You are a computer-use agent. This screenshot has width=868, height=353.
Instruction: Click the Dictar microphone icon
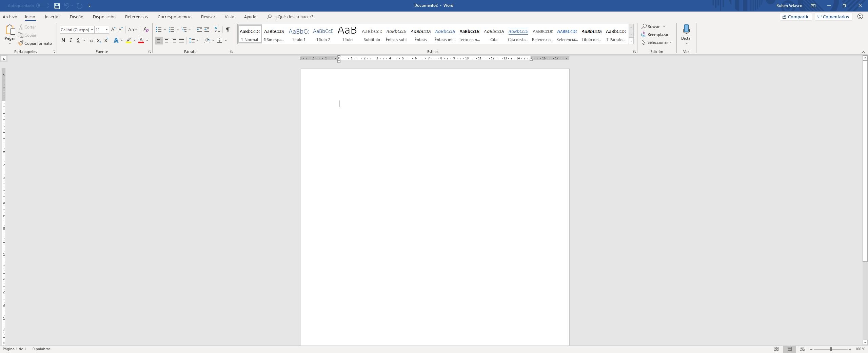coord(686,30)
